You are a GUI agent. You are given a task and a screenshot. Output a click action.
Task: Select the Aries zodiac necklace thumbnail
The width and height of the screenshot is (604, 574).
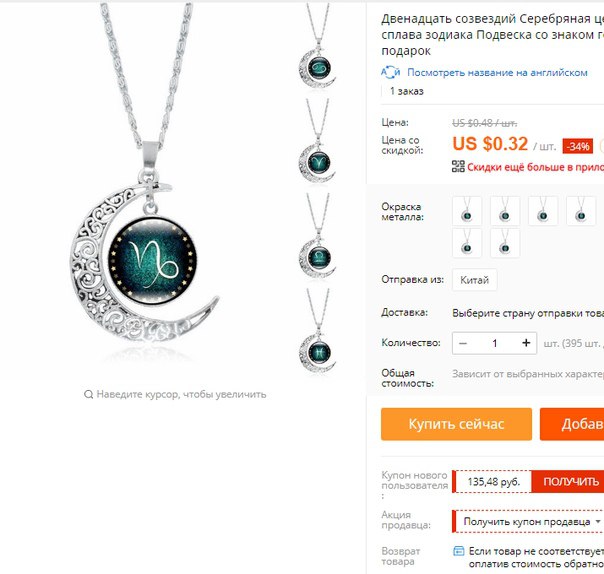318,142
